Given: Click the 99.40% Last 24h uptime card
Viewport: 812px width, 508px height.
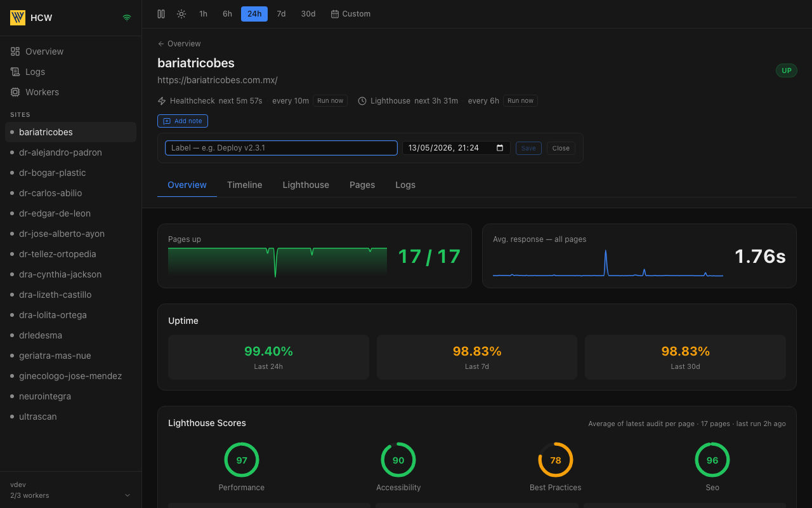Looking at the screenshot, I should click(268, 358).
